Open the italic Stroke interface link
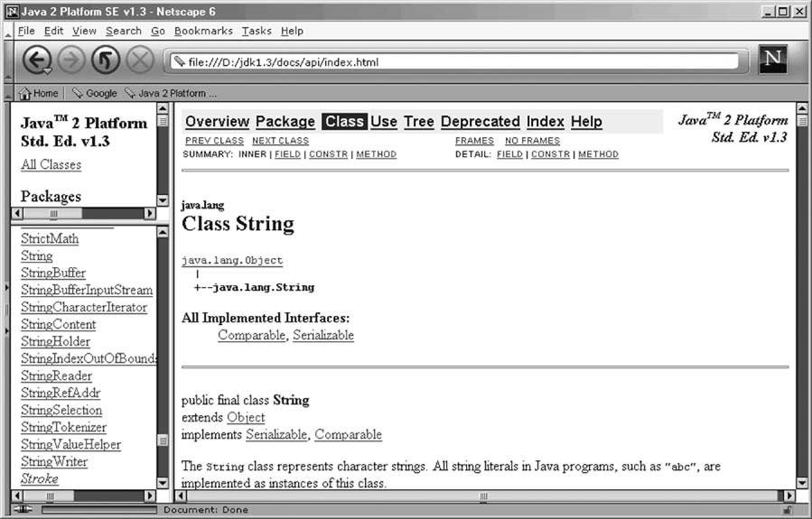Image resolution: width=812 pixels, height=519 pixels. (40, 478)
